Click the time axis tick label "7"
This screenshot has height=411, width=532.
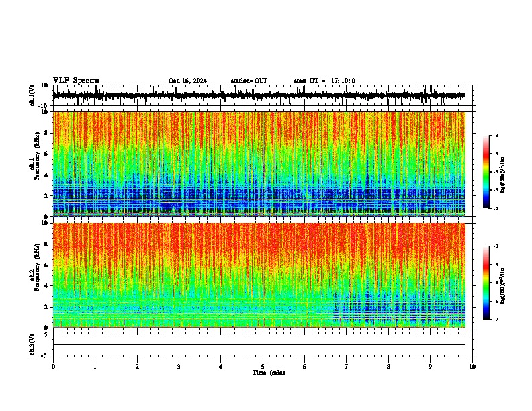point(347,367)
